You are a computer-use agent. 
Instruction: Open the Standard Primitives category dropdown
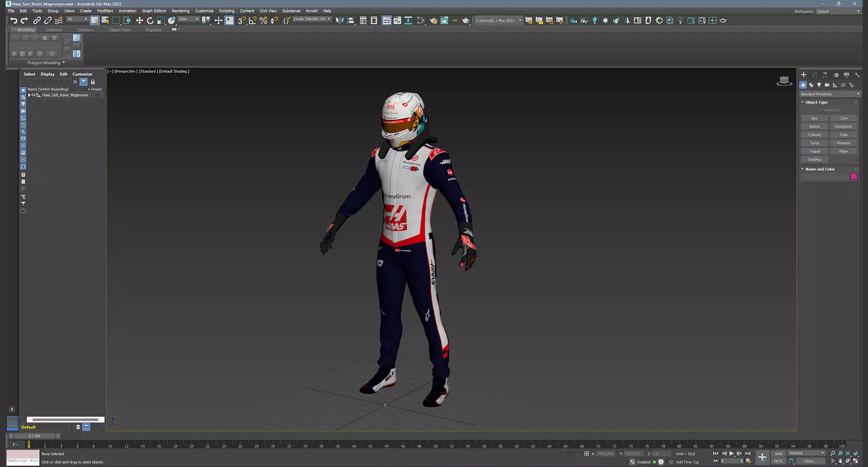point(830,94)
